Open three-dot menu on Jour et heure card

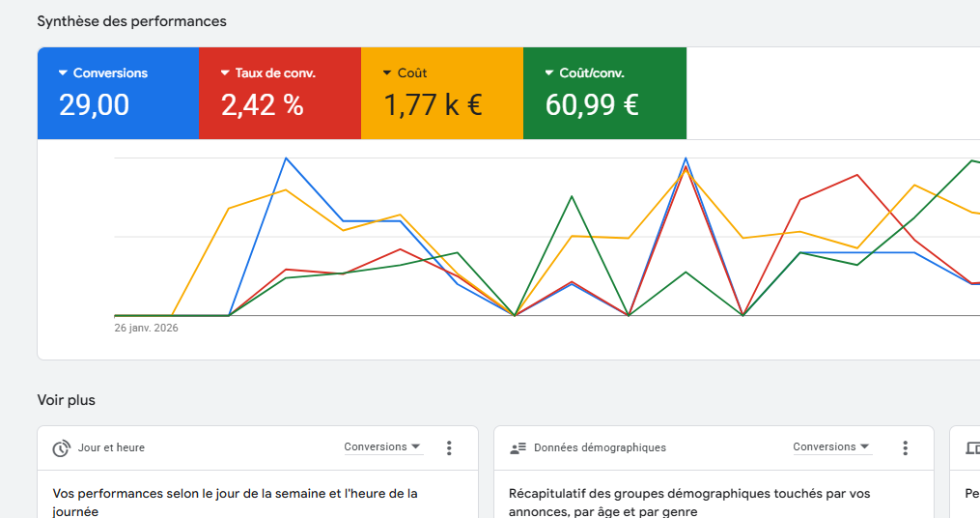click(x=449, y=447)
